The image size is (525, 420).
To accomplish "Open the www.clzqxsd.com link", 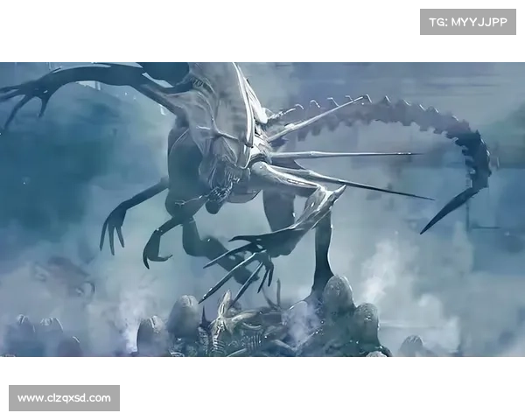I will coord(66,398).
